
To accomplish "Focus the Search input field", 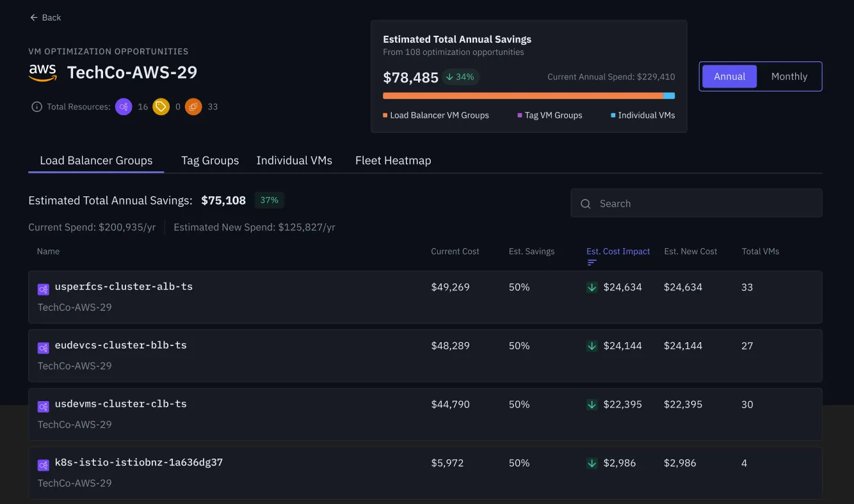I will tap(704, 204).
